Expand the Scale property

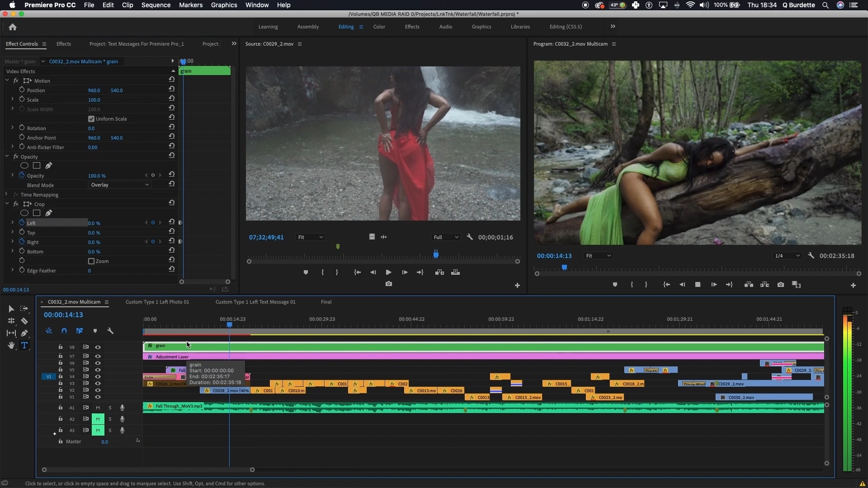12,99
